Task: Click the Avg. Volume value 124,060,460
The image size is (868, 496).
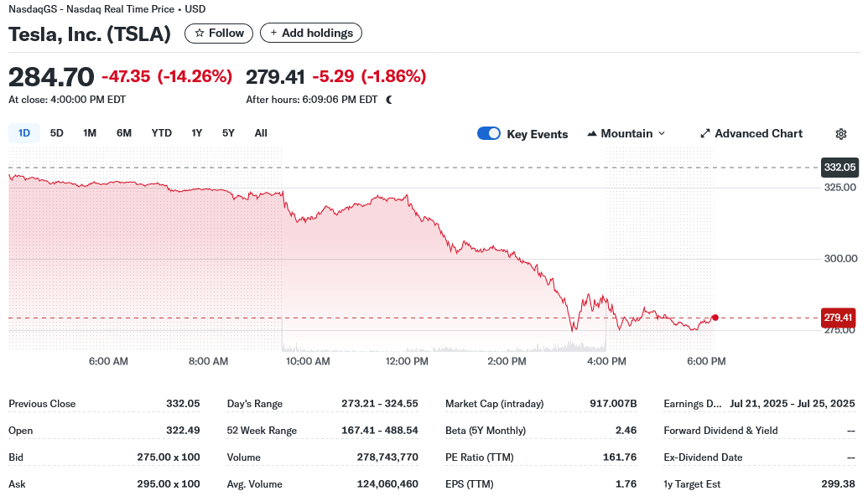Action: 387,483
